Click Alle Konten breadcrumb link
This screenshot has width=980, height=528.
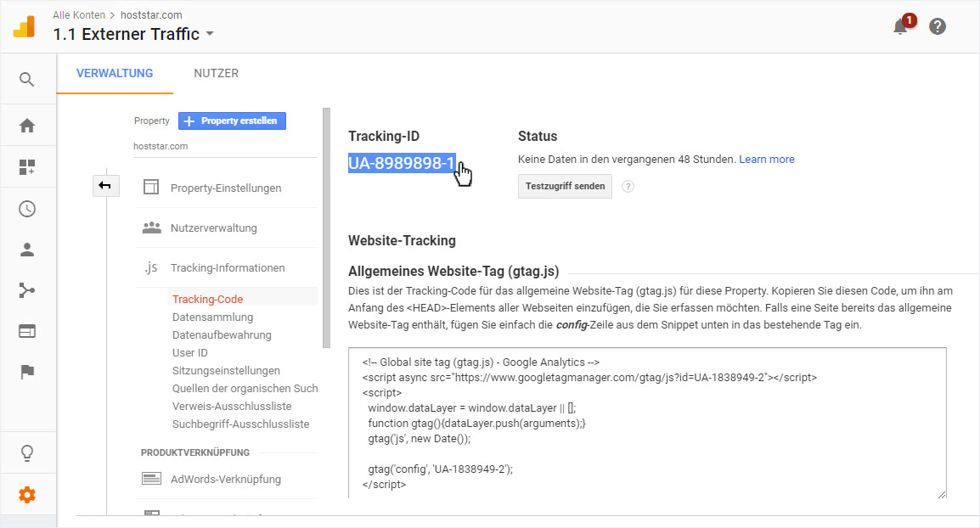click(79, 15)
